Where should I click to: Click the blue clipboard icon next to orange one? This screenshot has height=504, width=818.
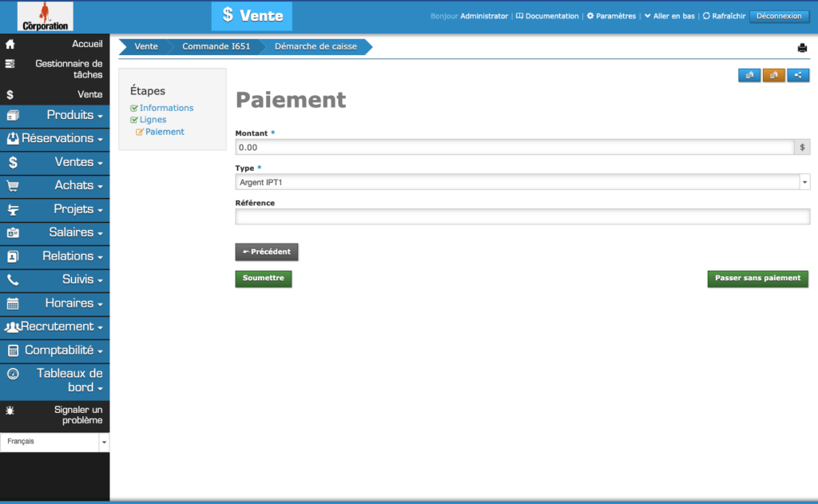pos(749,74)
